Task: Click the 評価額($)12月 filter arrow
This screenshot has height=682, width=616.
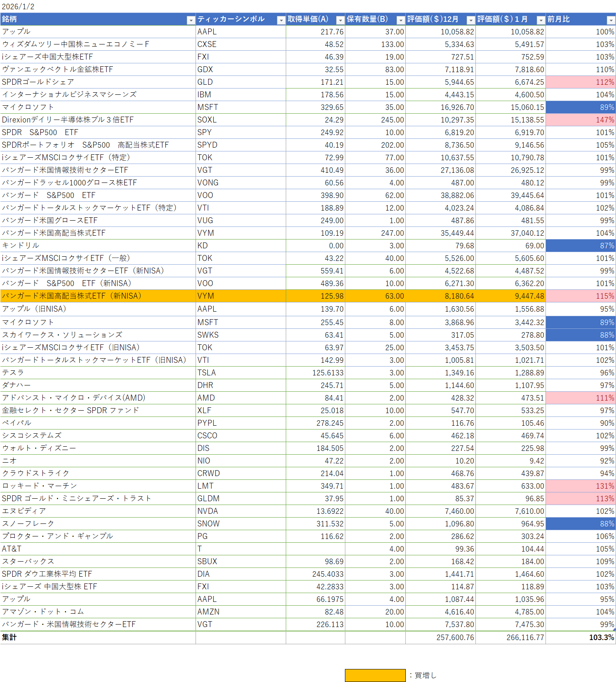Action: point(471,20)
